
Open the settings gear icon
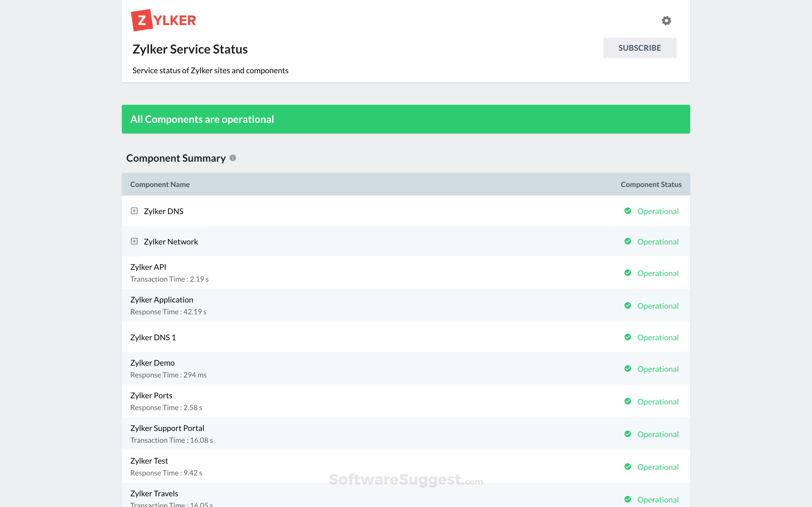tap(667, 21)
